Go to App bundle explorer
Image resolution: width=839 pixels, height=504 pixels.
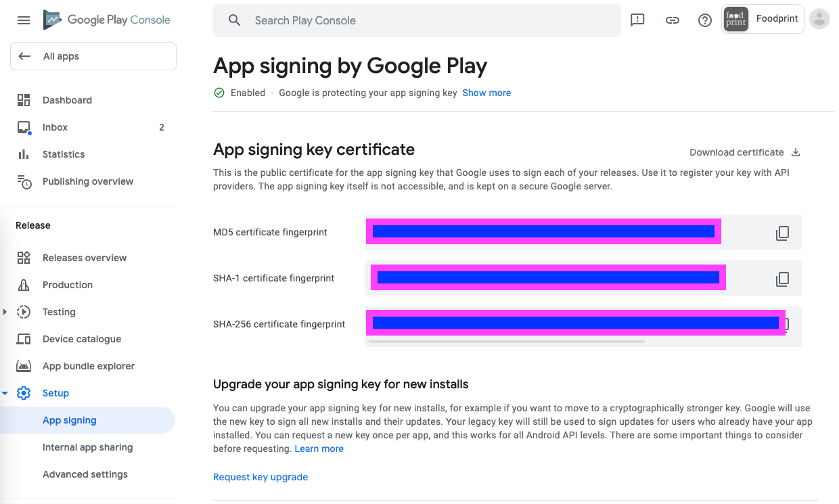(x=89, y=366)
